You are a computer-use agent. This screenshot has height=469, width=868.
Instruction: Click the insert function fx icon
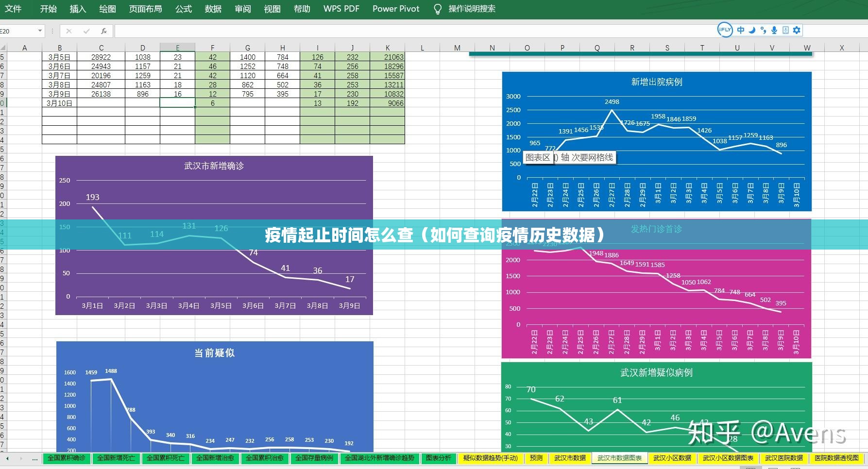coord(103,30)
